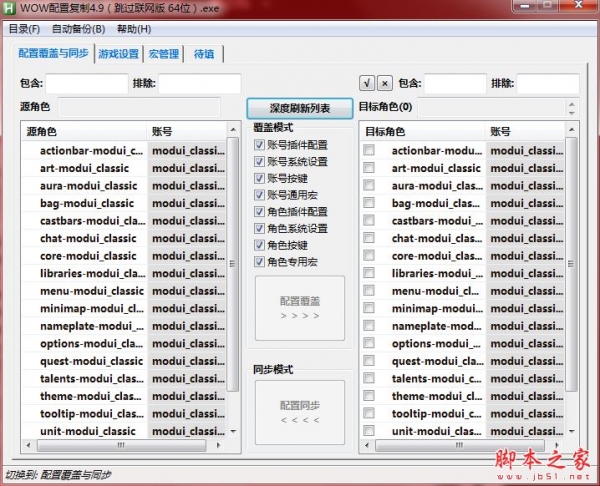Click the 源角色 display field
This screenshot has height=486, width=600.
pos(139,107)
